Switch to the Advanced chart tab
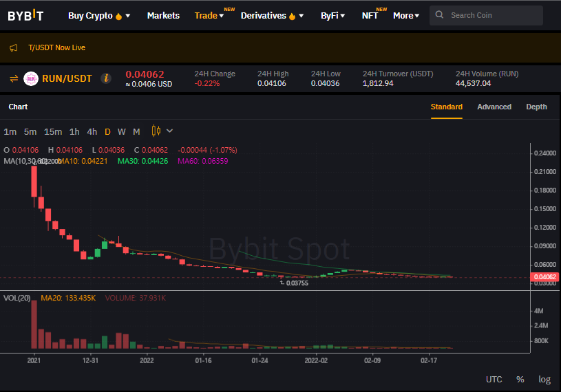Viewport: 561px width, 392px height. click(x=494, y=107)
